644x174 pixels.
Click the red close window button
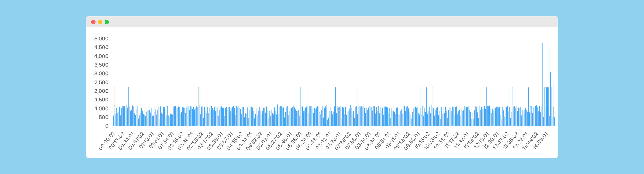tap(93, 22)
